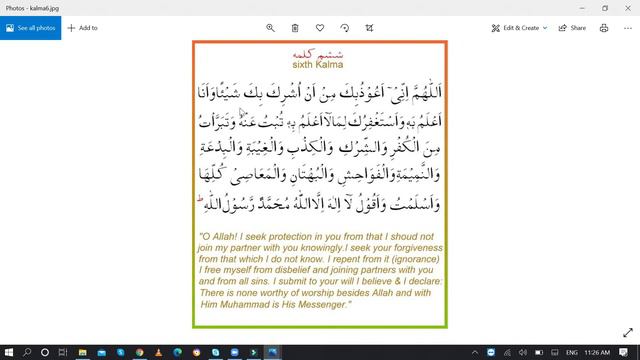The width and height of the screenshot is (640, 360).
Task: Open the volume control tray icon
Action: 523,352
